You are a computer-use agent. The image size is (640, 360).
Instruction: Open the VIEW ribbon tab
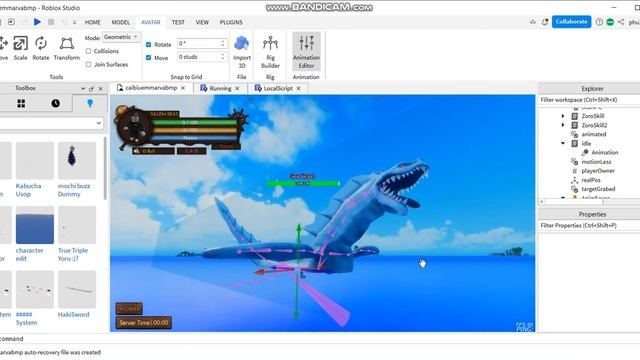coord(202,22)
